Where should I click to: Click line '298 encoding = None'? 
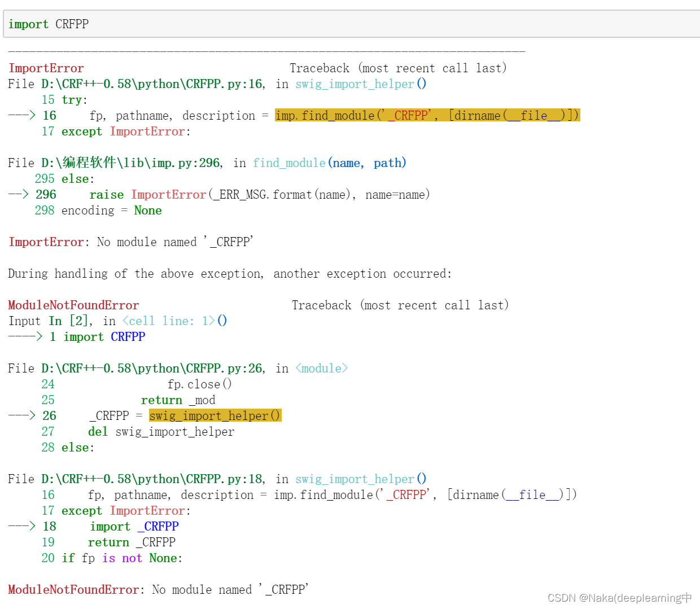coord(98,211)
